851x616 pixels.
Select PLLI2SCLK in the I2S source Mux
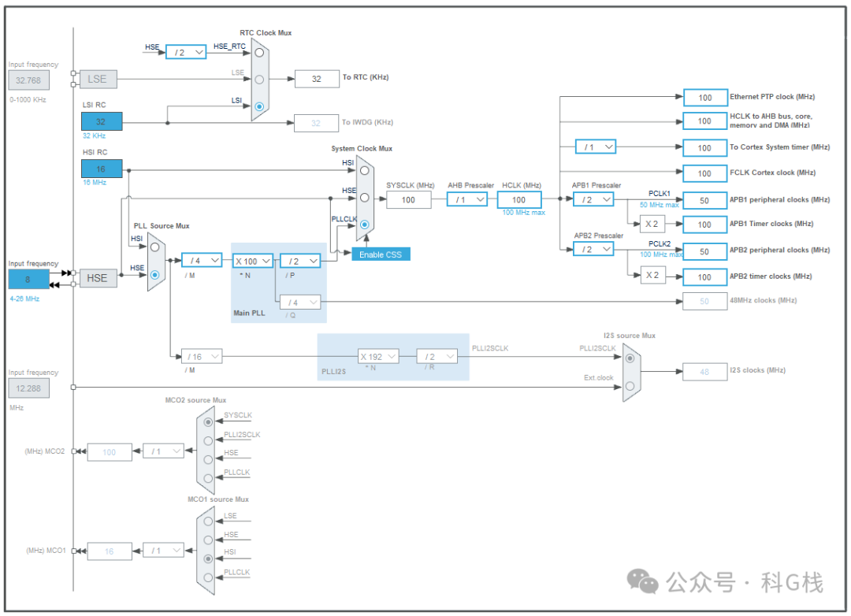[x=629, y=356]
